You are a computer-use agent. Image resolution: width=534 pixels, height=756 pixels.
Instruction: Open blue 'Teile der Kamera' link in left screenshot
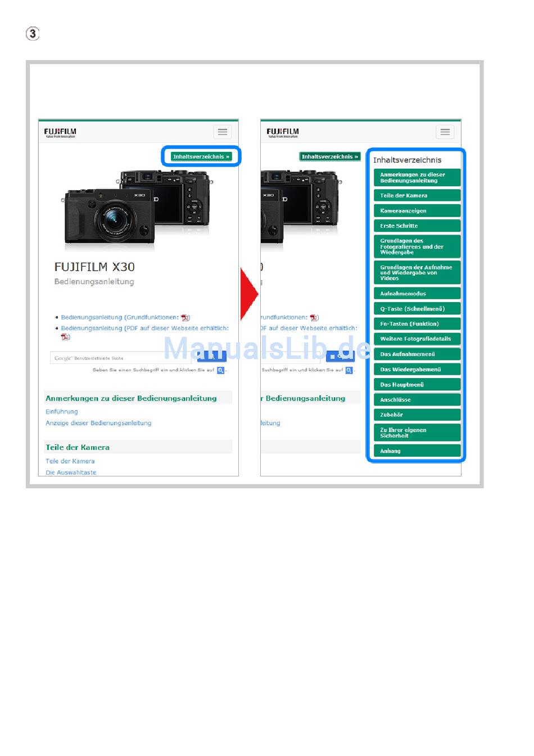[70, 461]
